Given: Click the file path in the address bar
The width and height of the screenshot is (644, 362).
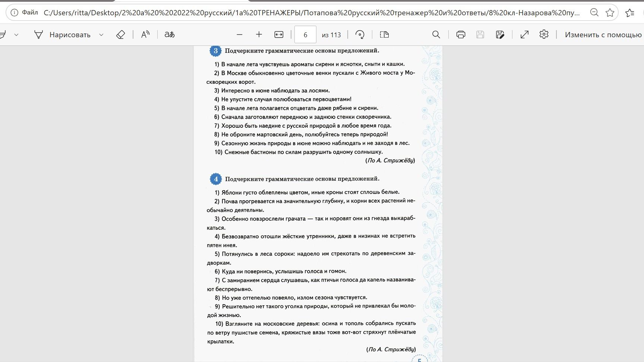Looking at the screenshot, I should (312, 13).
